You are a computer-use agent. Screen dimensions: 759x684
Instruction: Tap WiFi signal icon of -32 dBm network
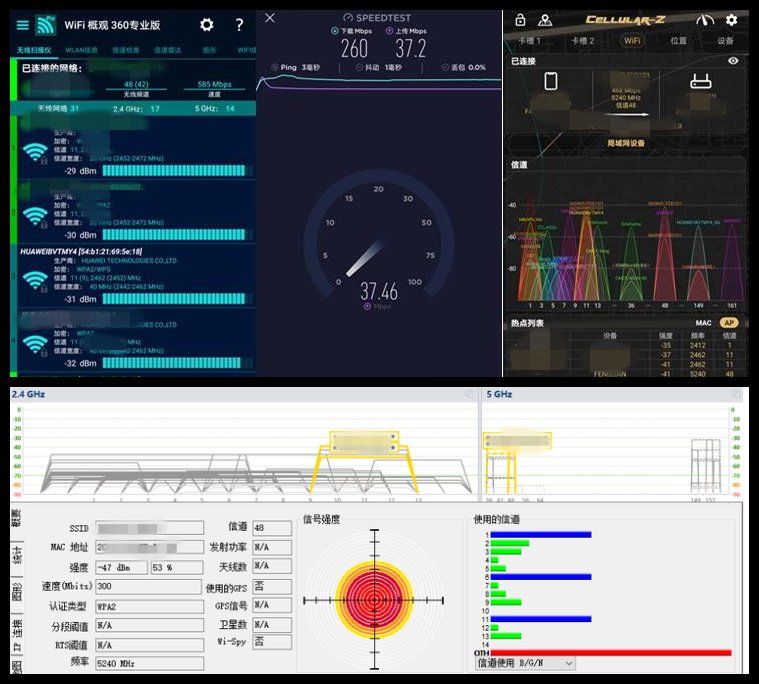coord(35,344)
